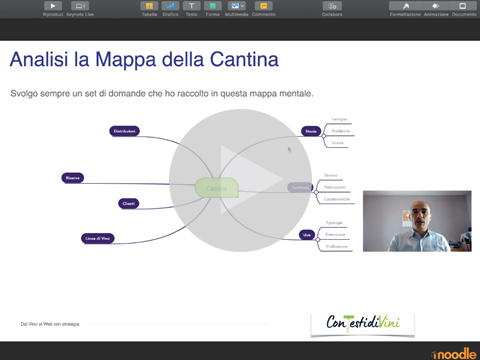480x360 pixels.
Task: Play the video with the large overlay button
Action: [240, 180]
